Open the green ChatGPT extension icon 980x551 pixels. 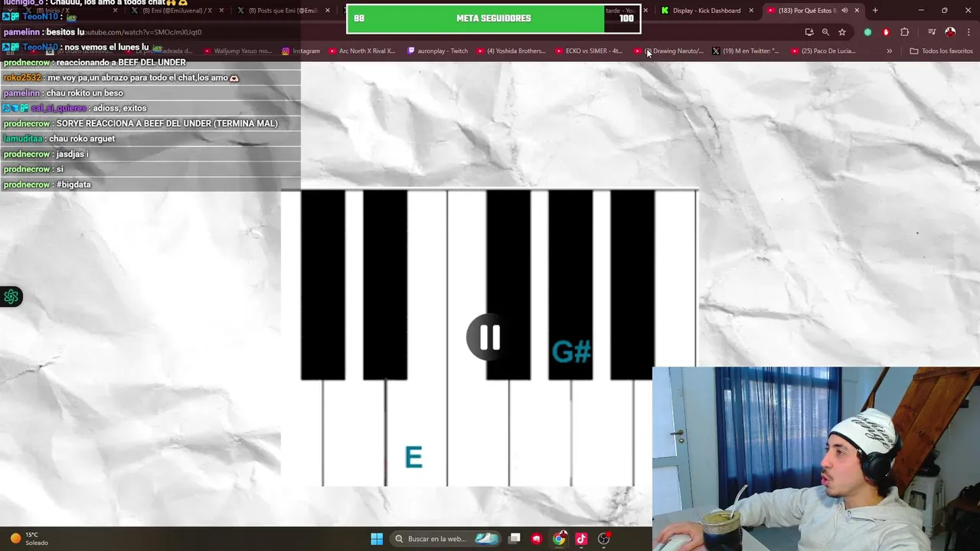[867, 32]
